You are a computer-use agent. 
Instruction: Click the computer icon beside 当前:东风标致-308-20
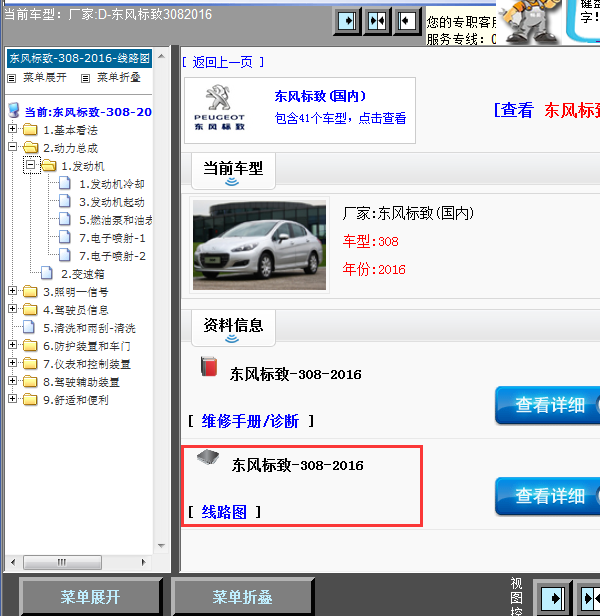coord(14,111)
